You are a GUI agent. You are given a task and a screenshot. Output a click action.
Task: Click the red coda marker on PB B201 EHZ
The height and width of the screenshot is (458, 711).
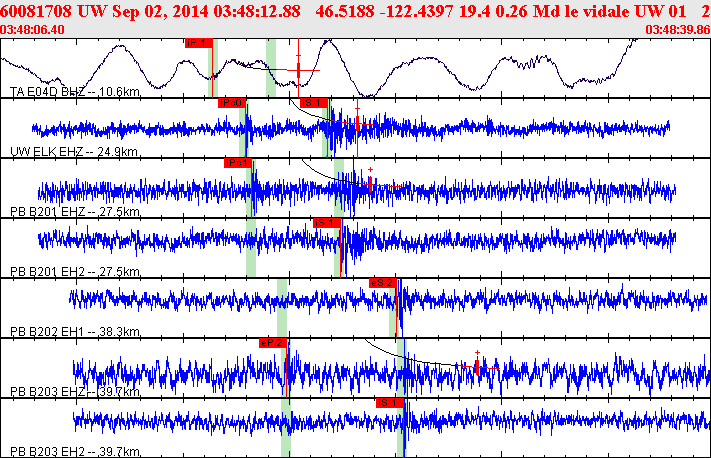[370, 183]
